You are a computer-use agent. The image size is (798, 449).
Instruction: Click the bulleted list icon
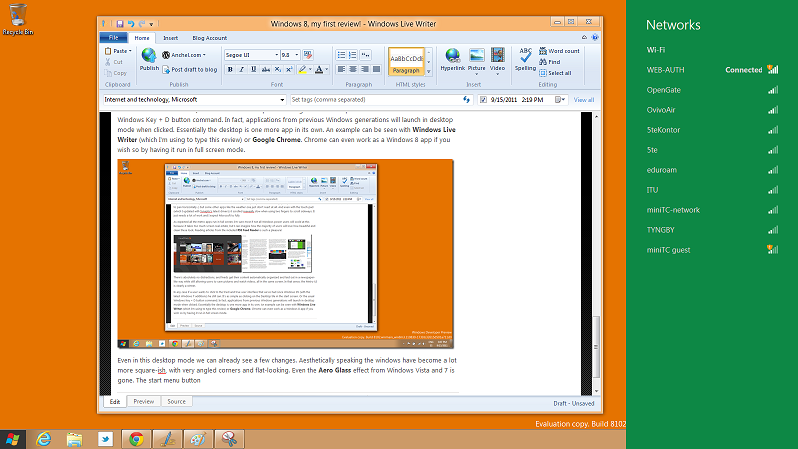coord(341,55)
